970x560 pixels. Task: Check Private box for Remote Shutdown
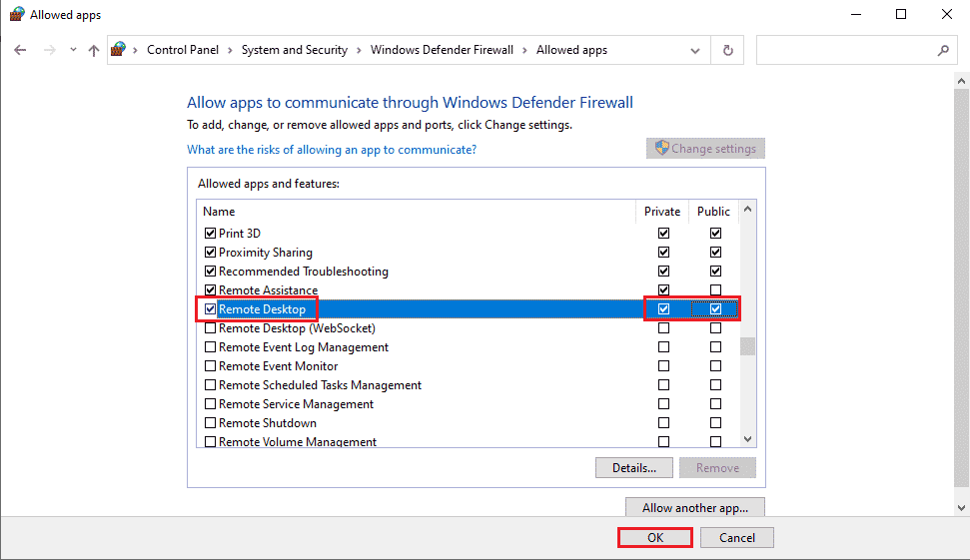pos(663,423)
